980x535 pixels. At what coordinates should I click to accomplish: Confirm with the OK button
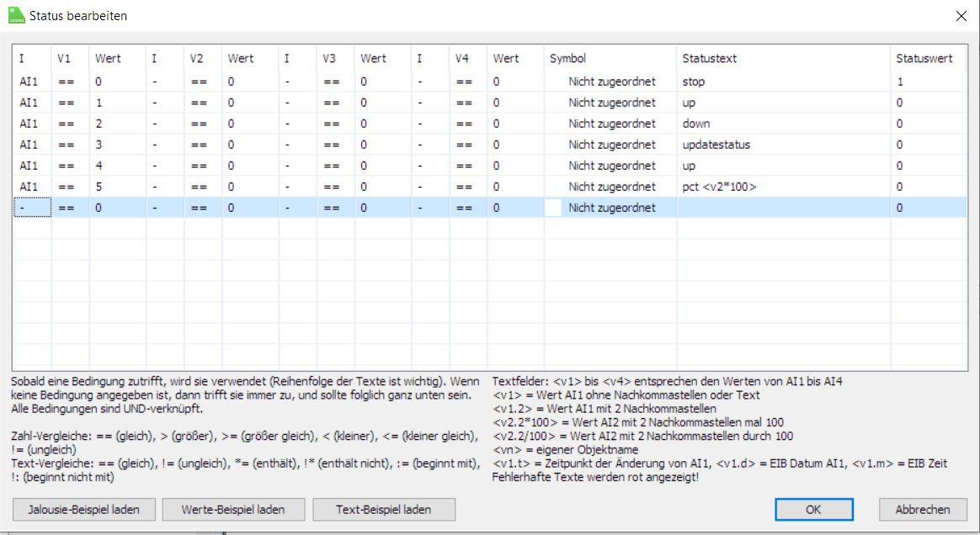pos(814,510)
